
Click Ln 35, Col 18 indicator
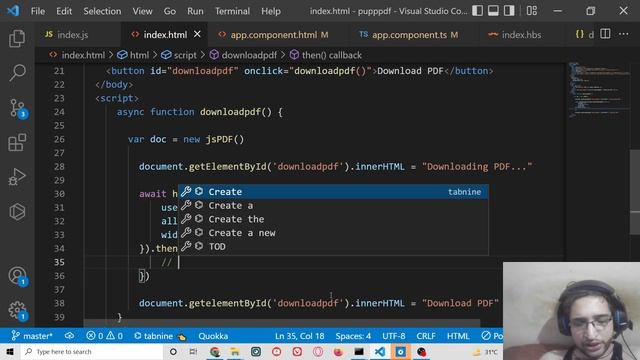point(300,336)
